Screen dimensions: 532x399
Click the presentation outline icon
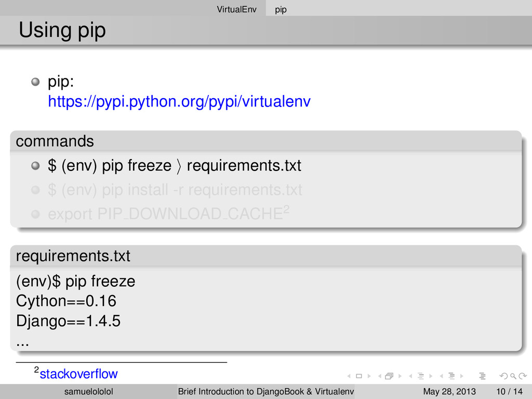pyautogui.click(x=483, y=376)
